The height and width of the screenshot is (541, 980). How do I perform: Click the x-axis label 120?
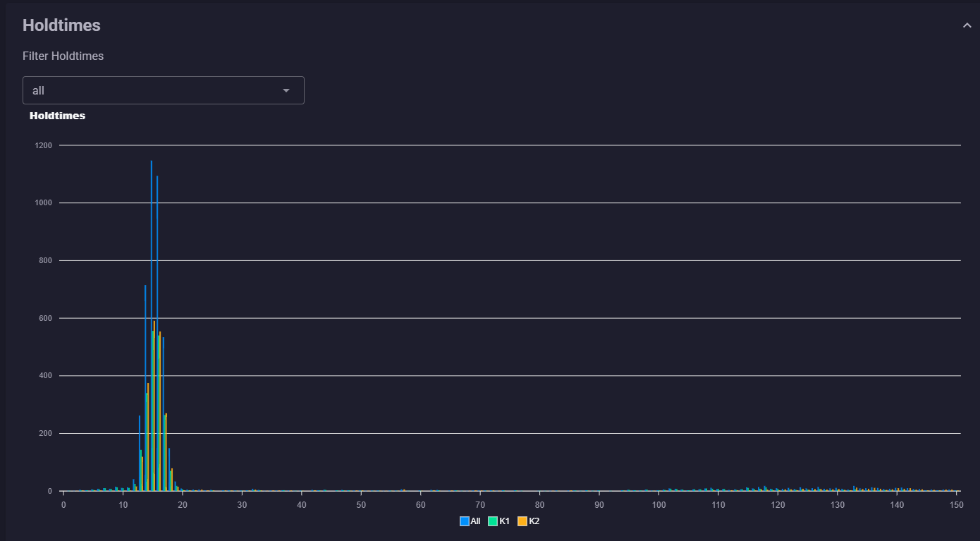[x=778, y=505]
